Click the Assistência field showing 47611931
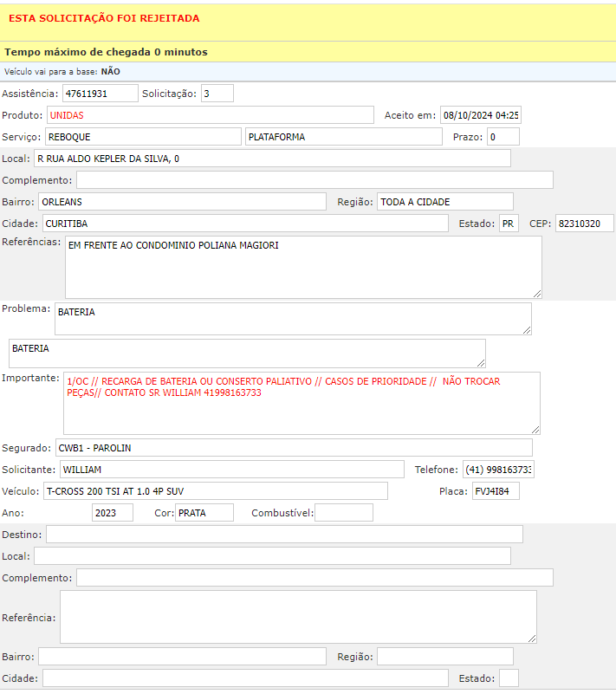616x694 pixels. click(x=100, y=94)
